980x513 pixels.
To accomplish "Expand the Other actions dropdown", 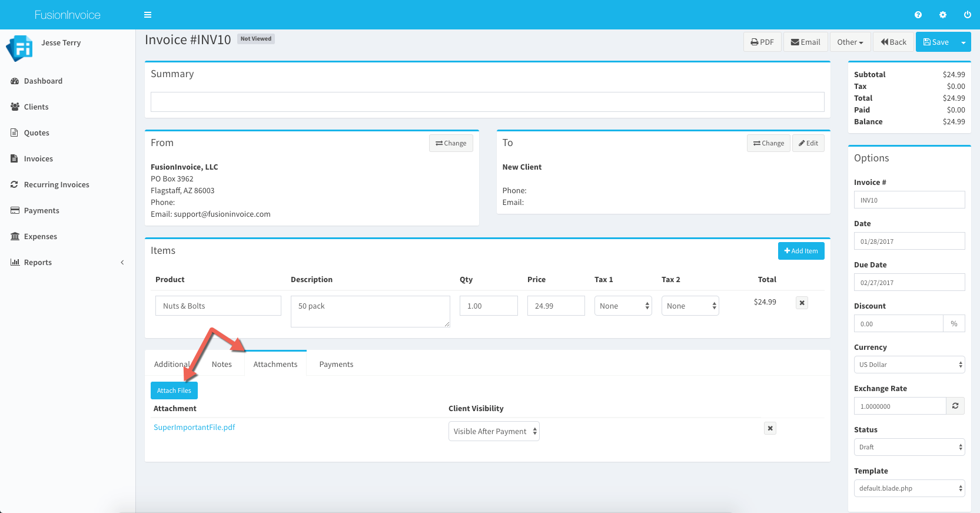I will tap(850, 42).
